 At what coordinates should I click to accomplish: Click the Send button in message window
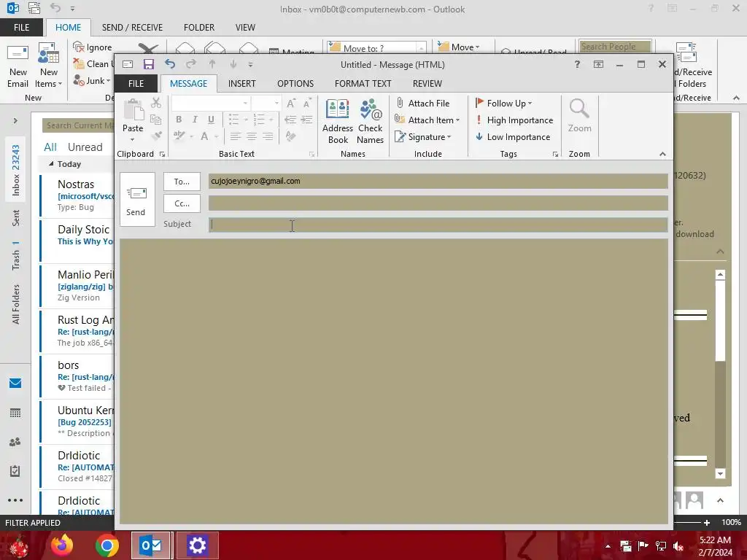[x=137, y=199]
